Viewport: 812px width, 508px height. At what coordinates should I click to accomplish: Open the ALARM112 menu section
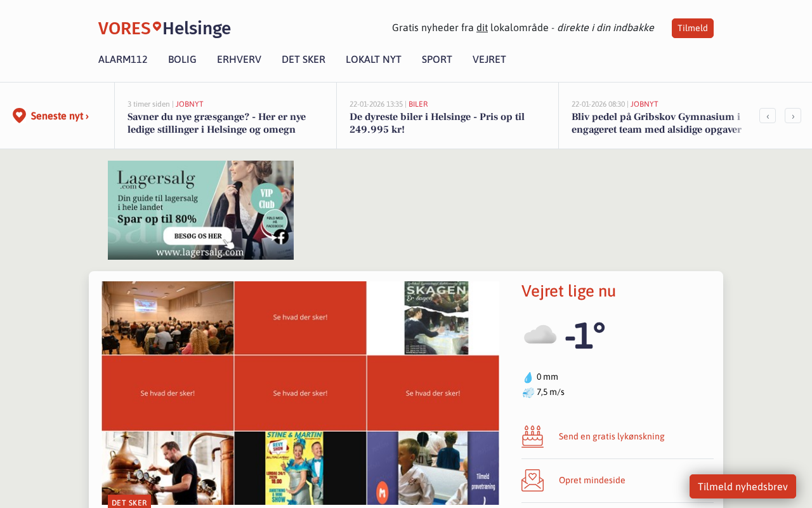[123, 60]
